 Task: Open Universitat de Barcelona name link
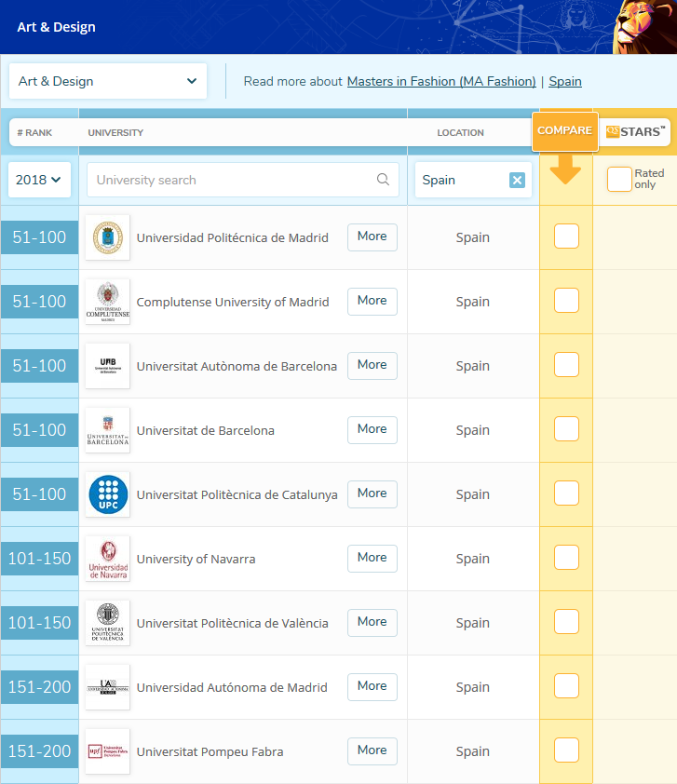(206, 431)
